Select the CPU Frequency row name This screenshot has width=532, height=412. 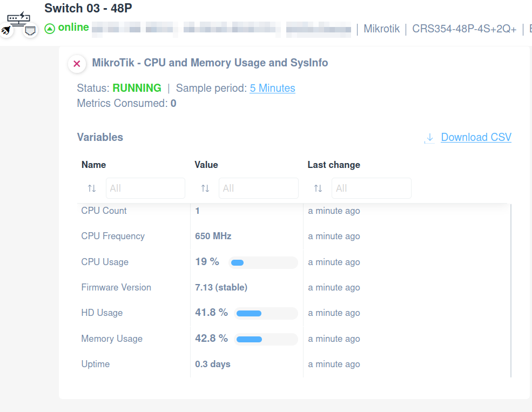point(113,236)
